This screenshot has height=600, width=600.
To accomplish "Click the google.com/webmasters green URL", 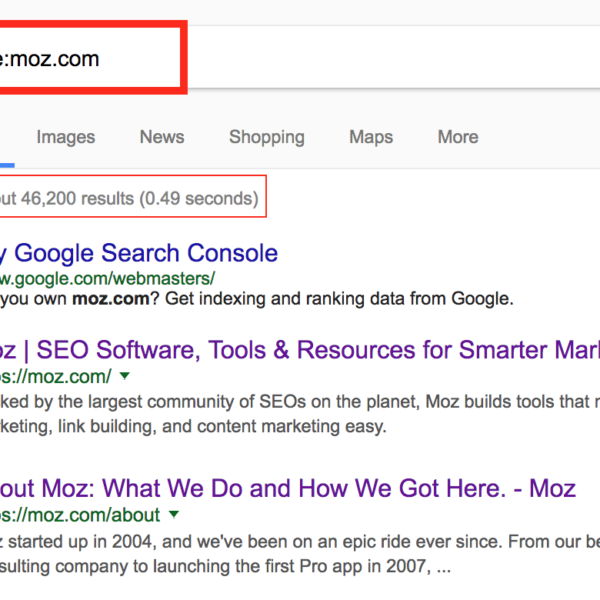I will click(108, 277).
